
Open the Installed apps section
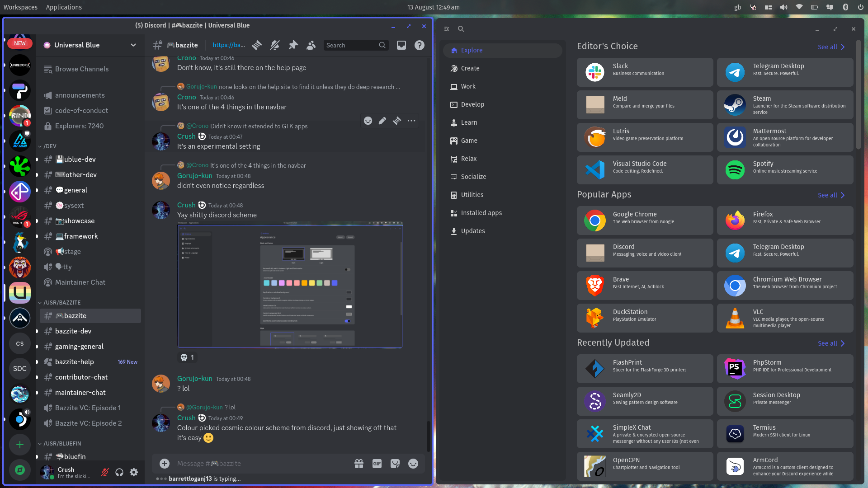pos(481,213)
